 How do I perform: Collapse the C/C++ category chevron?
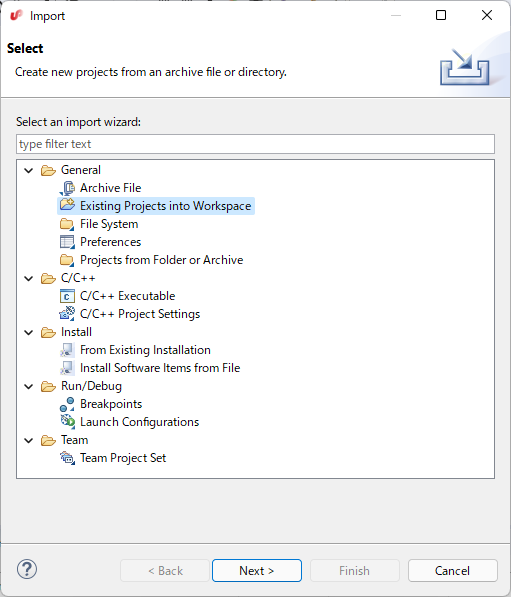coord(29,278)
